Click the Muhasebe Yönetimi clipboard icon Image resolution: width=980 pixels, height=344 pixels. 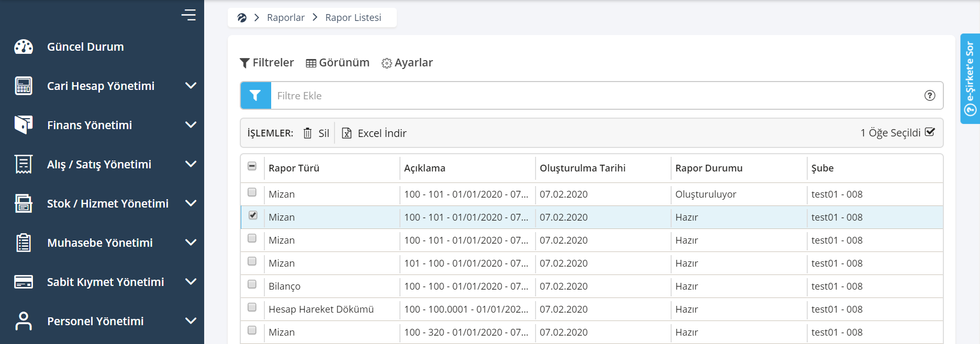[x=24, y=243]
